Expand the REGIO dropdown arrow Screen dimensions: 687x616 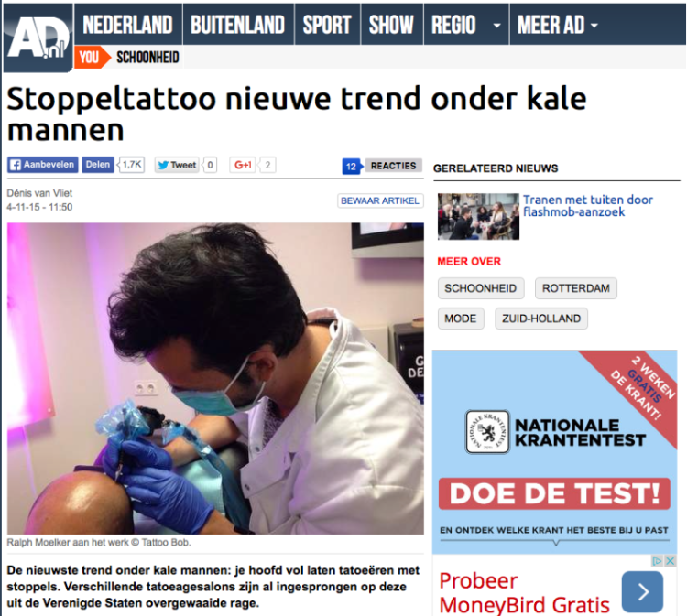click(496, 26)
